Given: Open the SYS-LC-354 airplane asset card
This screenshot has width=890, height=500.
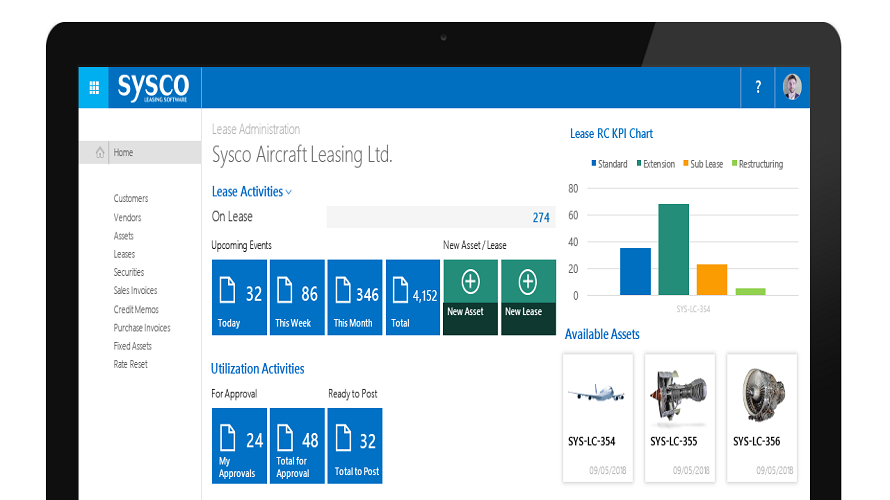Looking at the screenshot, I should (598, 418).
